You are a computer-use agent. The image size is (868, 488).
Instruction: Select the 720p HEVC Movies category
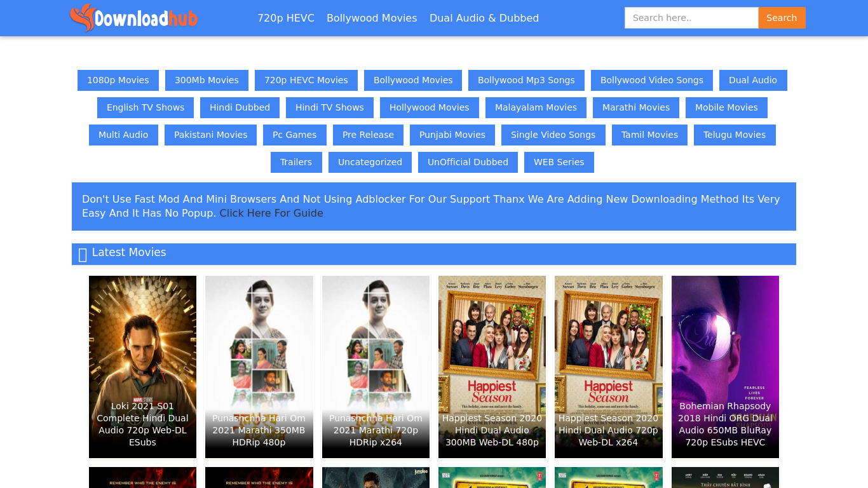point(306,80)
